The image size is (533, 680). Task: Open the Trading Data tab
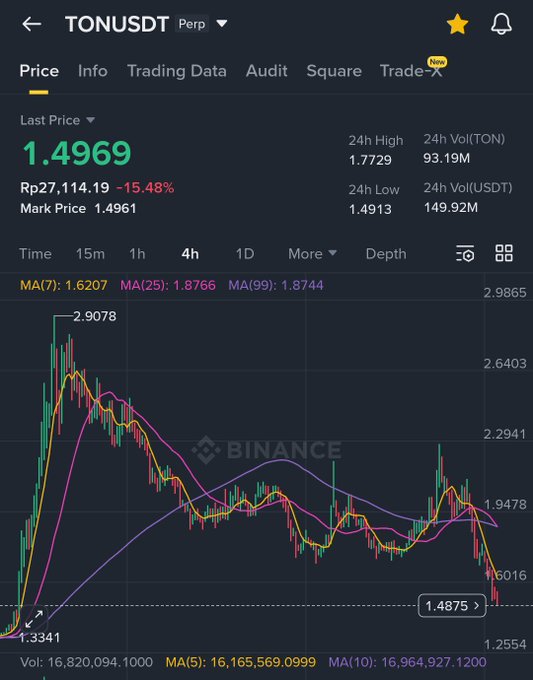pyautogui.click(x=177, y=71)
